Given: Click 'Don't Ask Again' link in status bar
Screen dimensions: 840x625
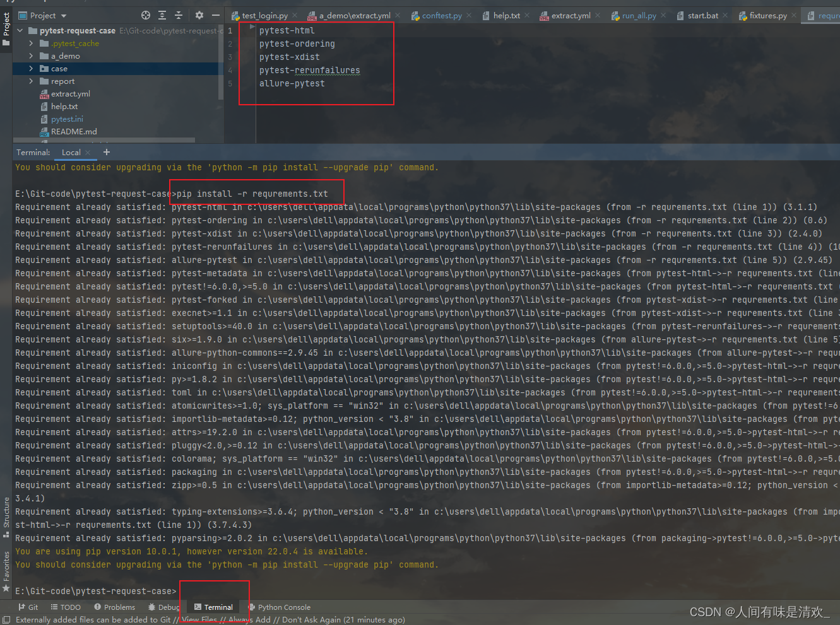Looking at the screenshot, I should tap(311, 620).
